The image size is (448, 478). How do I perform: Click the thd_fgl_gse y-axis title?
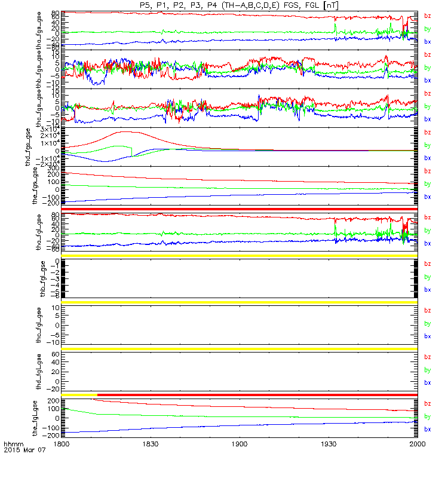[x=39, y=372]
